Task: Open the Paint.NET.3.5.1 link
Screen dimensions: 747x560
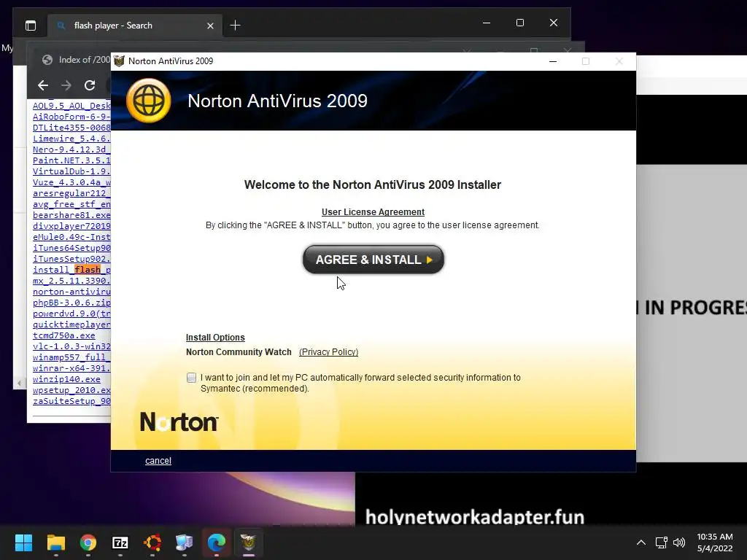Action: click(71, 160)
